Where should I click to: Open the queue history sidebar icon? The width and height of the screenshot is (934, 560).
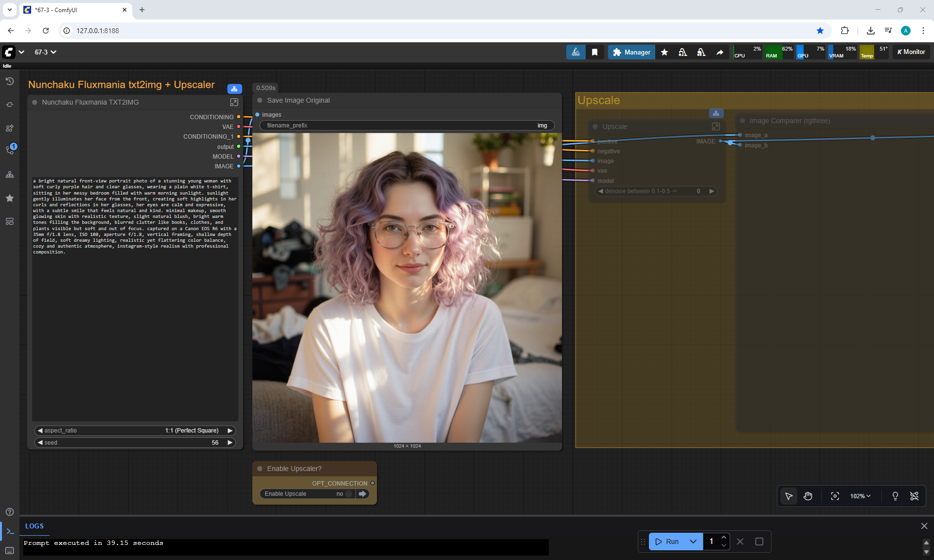9,81
